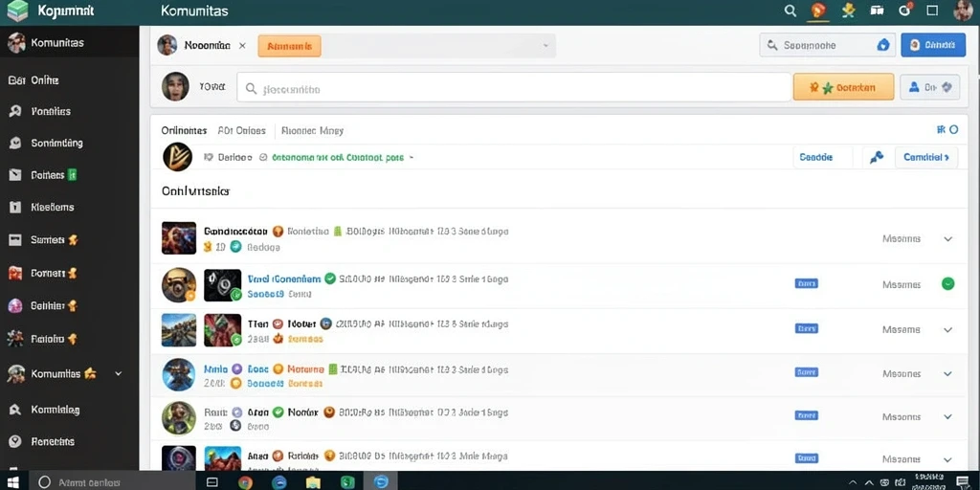Click the blue badge on second list row
The image size is (980, 490).
click(806, 283)
